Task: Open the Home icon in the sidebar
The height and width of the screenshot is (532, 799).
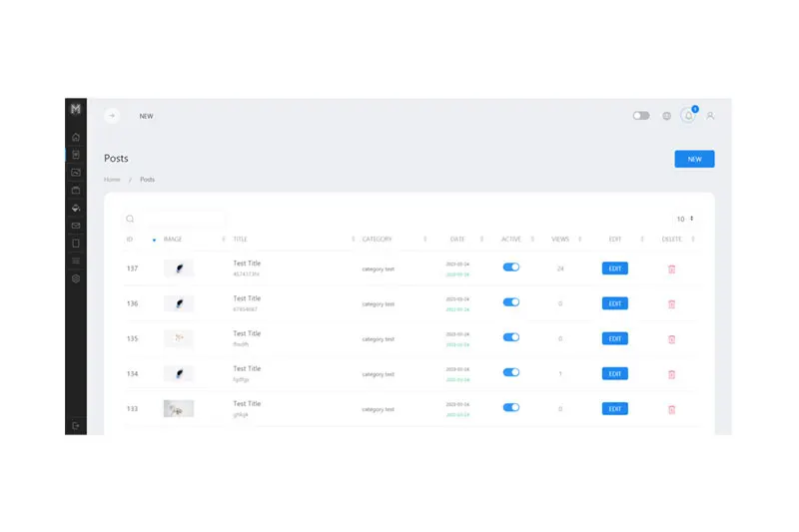Action: point(76,137)
